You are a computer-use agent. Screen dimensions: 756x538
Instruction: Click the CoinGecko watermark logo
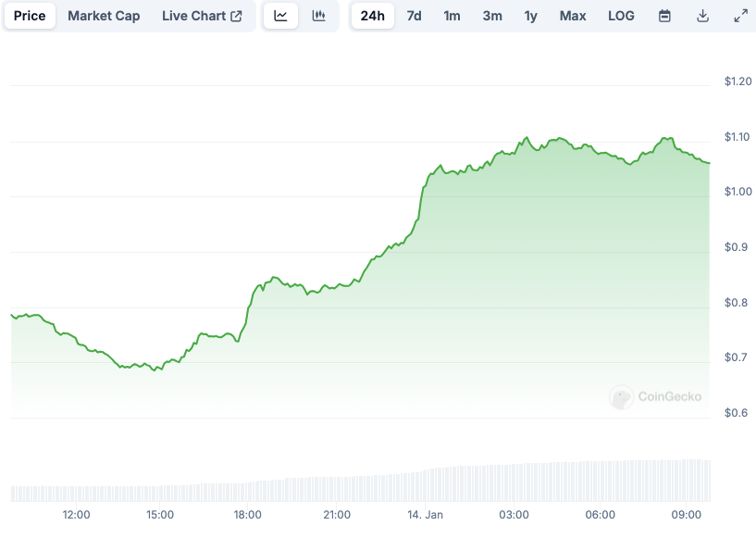[x=655, y=397]
